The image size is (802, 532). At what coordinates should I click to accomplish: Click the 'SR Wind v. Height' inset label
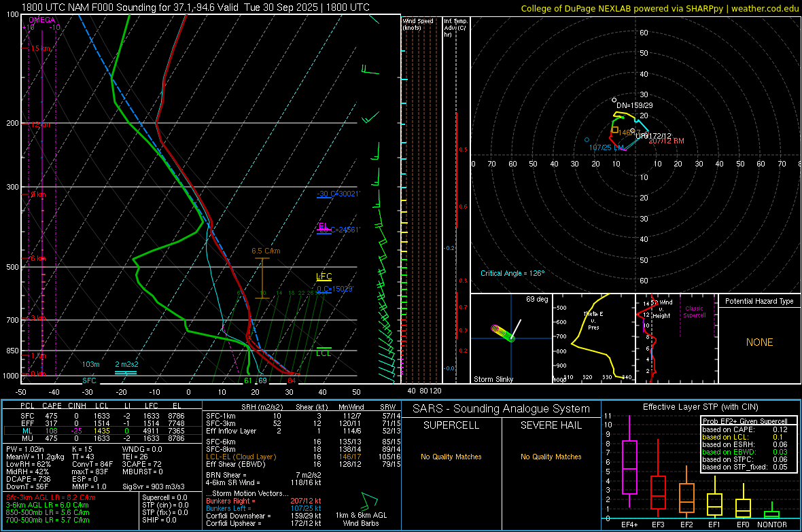click(662, 309)
